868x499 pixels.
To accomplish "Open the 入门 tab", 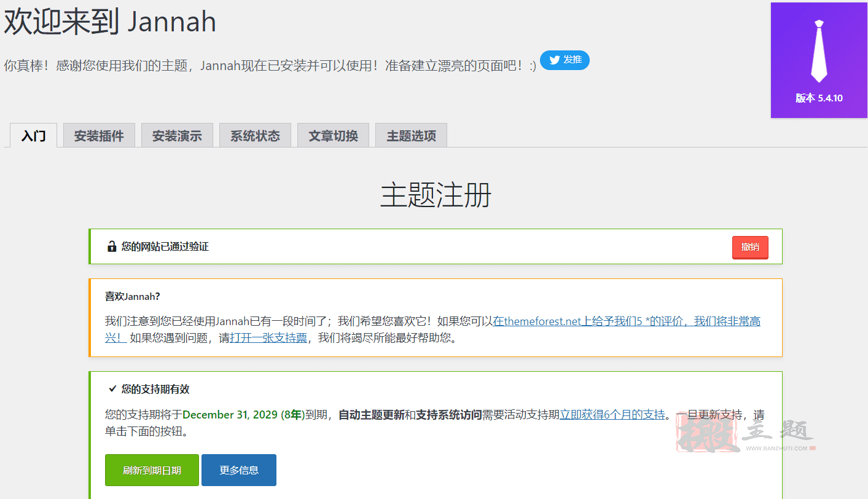I will tap(34, 136).
